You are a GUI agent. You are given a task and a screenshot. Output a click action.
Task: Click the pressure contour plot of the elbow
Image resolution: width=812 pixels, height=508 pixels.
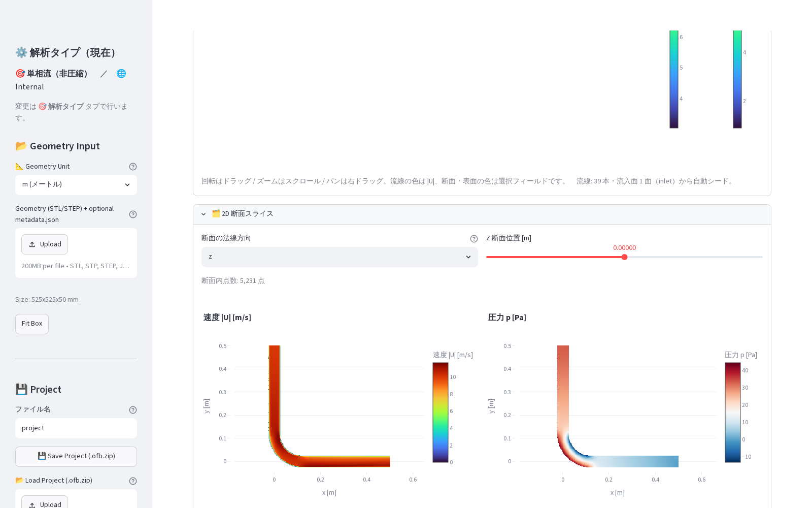[x=618, y=406]
